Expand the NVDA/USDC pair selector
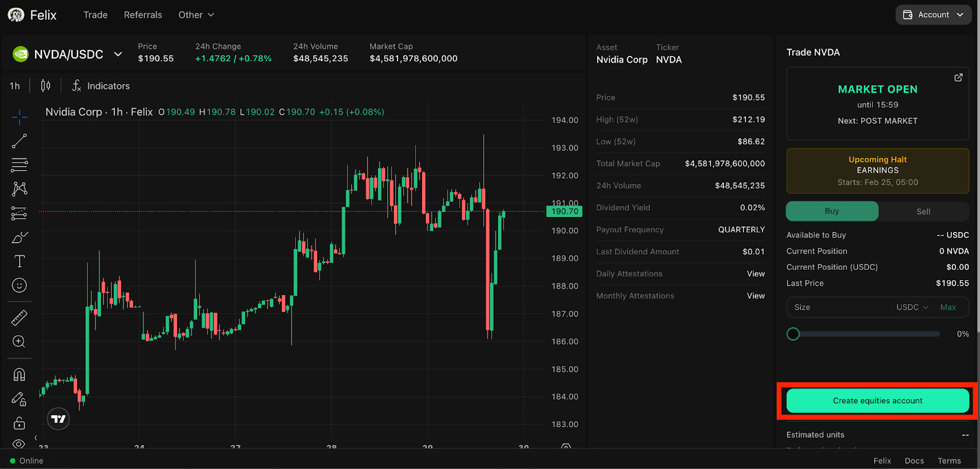The height and width of the screenshot is (469, 980). tap(118, 55)
